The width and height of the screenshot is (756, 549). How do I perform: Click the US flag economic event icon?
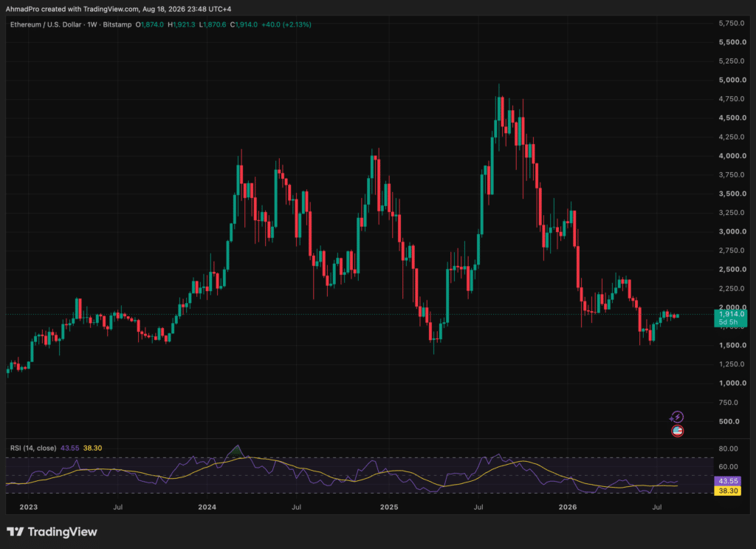678,431
